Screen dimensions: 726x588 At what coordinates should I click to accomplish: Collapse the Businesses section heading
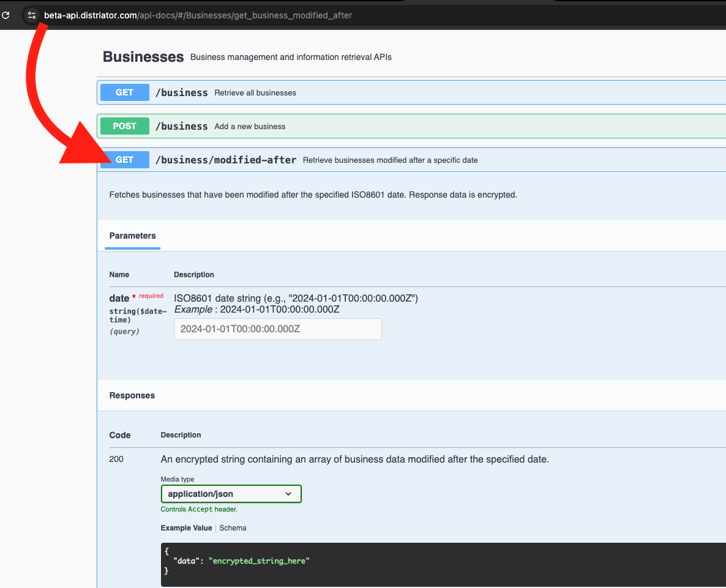[x=143, y=57]
